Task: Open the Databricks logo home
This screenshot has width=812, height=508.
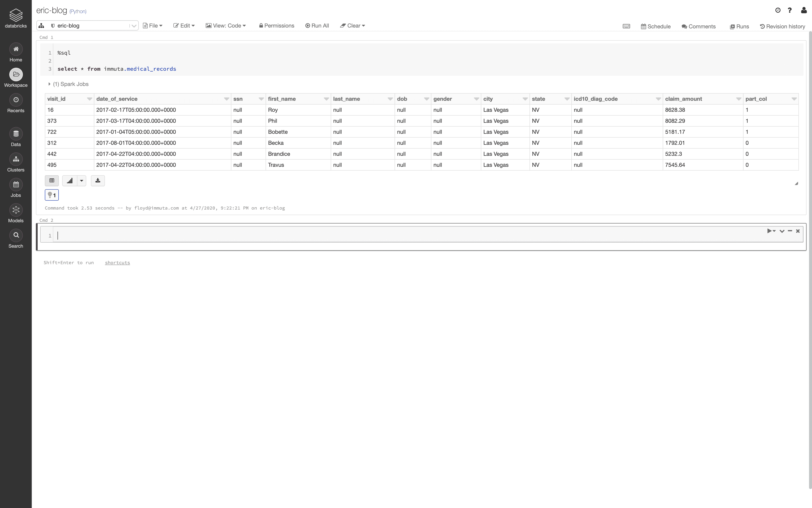Action: click(x=16, y=18)
